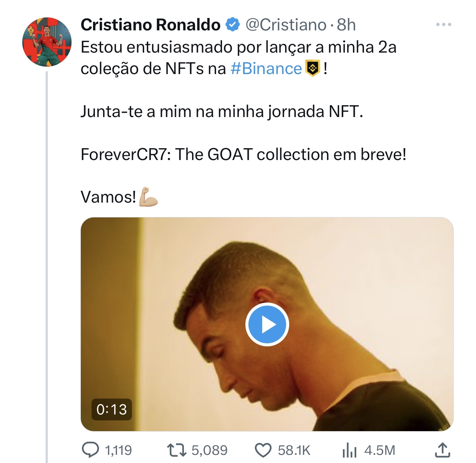Screen dimensions: 476x463
Task: Click the 5,089 retweets count
Action: 209,450
